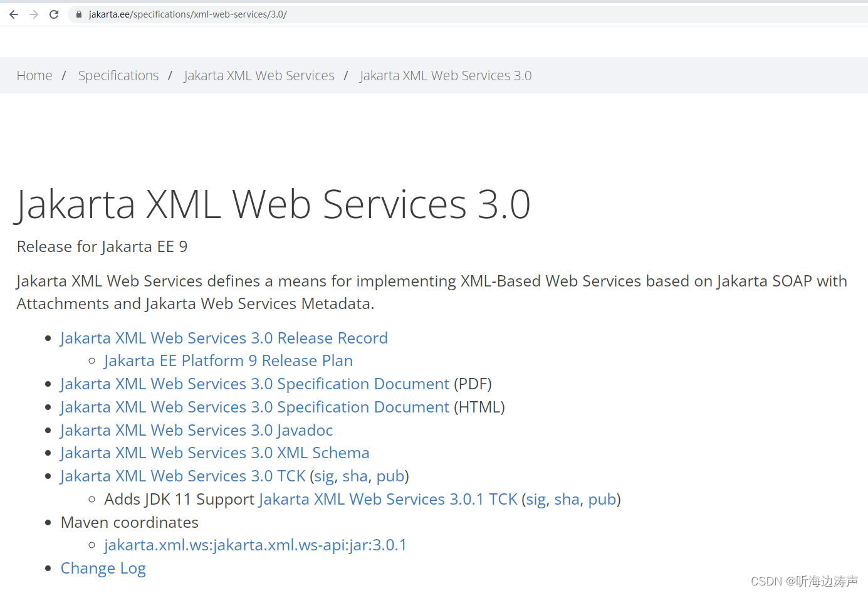The height and width of the screenshot is (593, 868).
Task: Click the 'Adds JDK 11 Support' text
Action: [179, 500]
